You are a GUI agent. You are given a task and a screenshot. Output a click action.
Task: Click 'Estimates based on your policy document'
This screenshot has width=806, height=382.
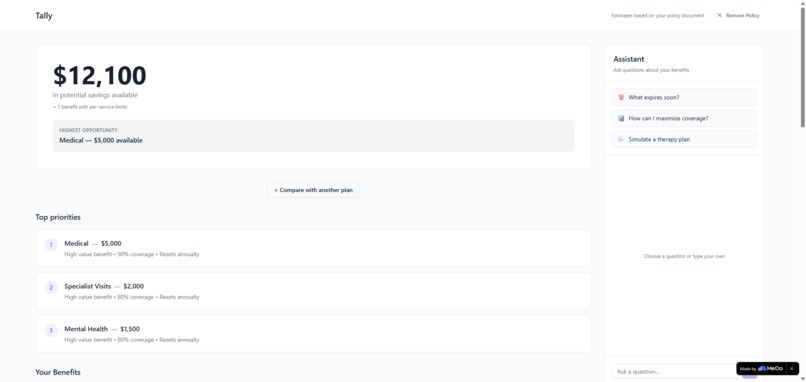click(x=658, y=15)
